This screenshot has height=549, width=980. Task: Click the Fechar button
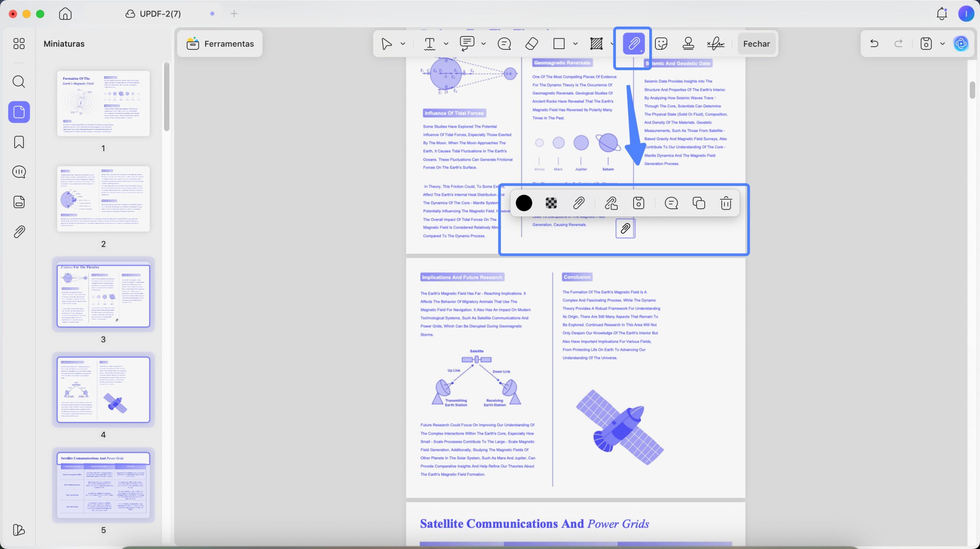pyautogui.click(x=756, y=44)
